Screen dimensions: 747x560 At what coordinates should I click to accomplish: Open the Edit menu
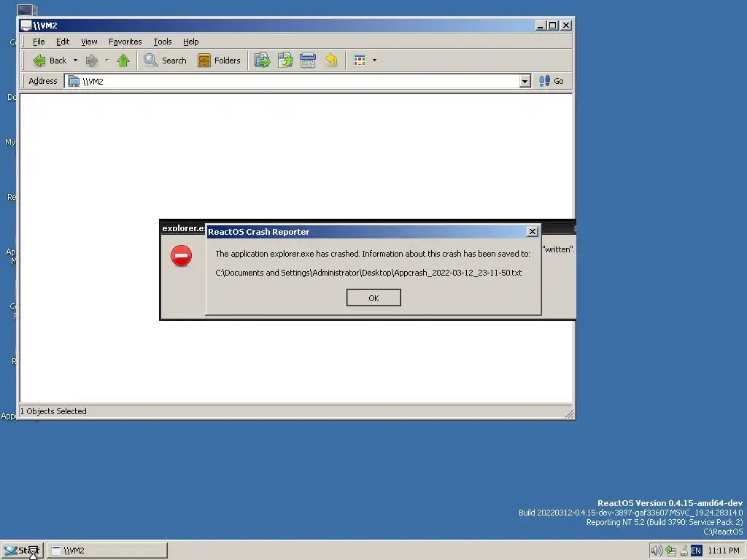coord(63,42)
